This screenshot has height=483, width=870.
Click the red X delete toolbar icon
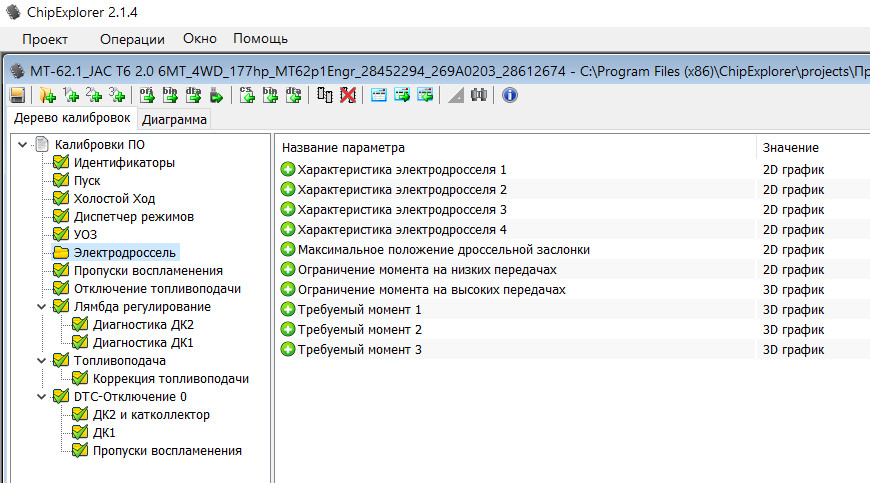pyautogui.click(x=347, y=95)
